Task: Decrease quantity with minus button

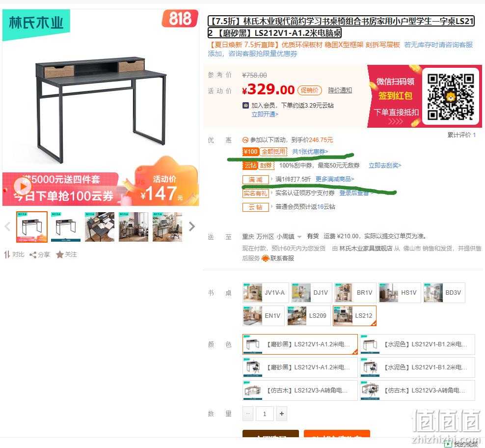Action: click(x=248, y=414)
